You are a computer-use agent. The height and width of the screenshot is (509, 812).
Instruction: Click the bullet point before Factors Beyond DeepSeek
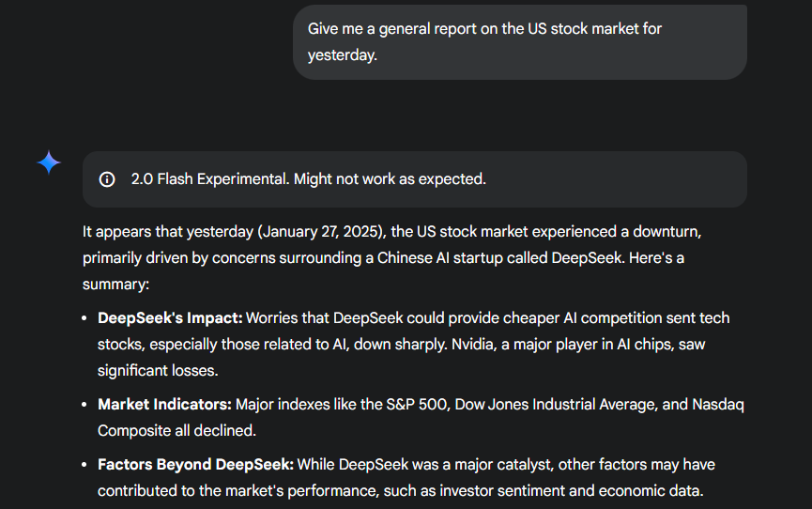pyautogui.click(x=86, y=465)
